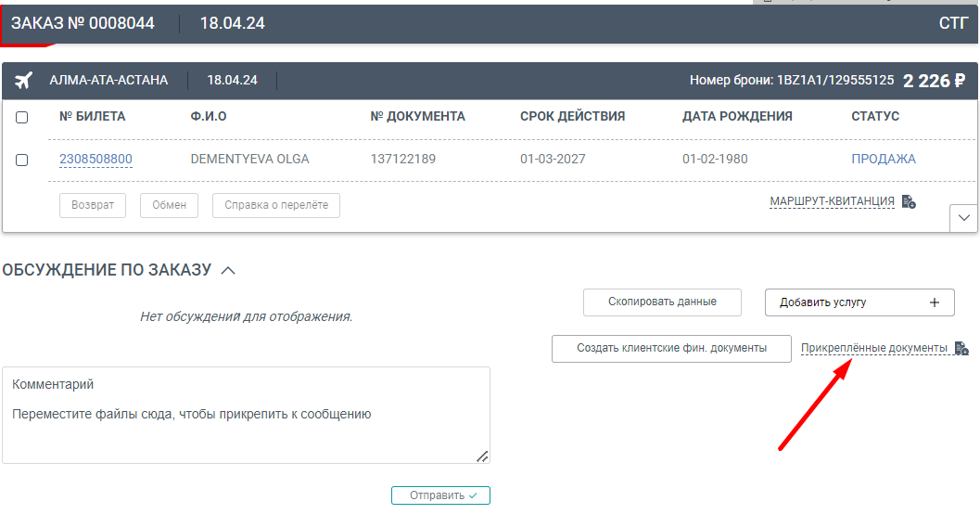Check the box for ticket 2308508800

(x=22, y=160)
